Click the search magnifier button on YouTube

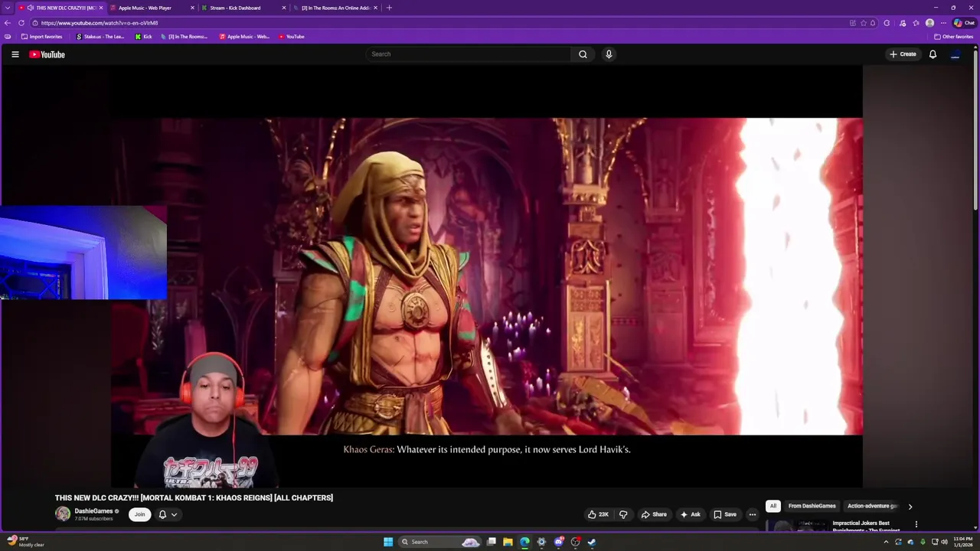tap(583, 54)
